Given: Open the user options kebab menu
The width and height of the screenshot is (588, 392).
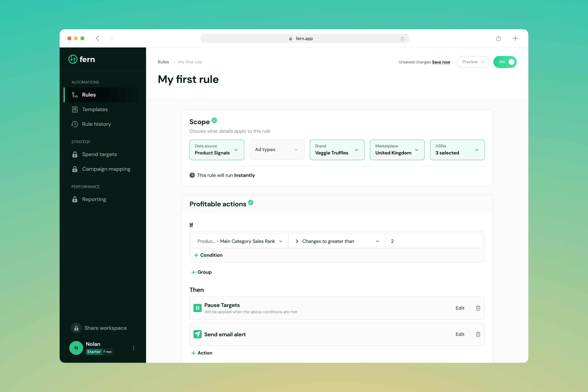Looking at the screenshot, I should click(x=134, y=348).
